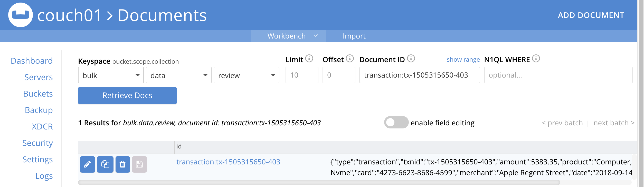Screen dimensions: 644x187
Task: Enable field editing toggle switch
Action: coord(396,123)
